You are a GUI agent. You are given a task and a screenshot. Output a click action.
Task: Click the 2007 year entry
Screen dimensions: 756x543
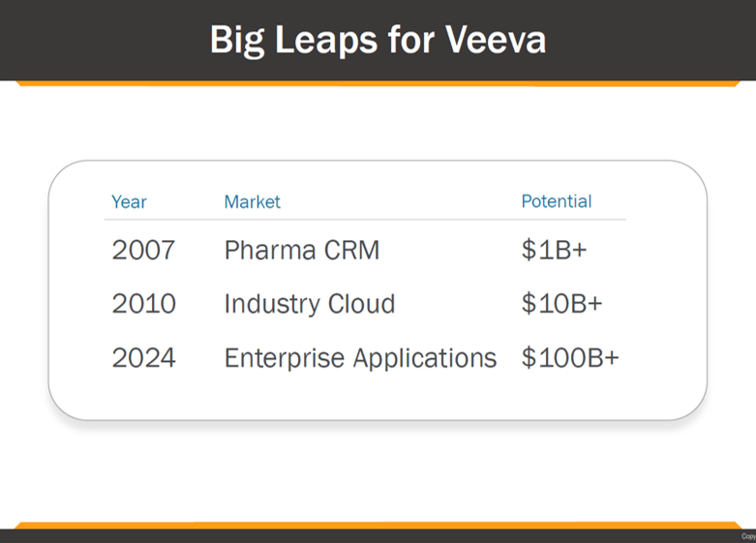tap(143, 250)
